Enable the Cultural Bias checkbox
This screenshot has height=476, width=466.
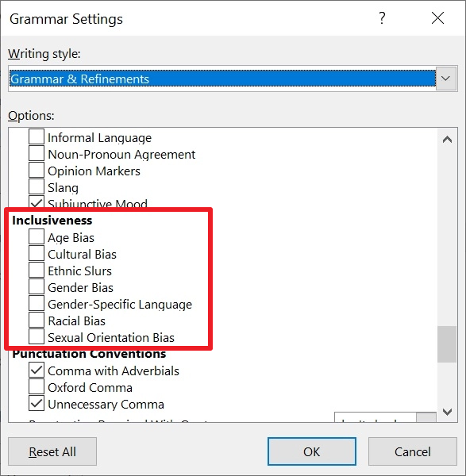[37, 254]
